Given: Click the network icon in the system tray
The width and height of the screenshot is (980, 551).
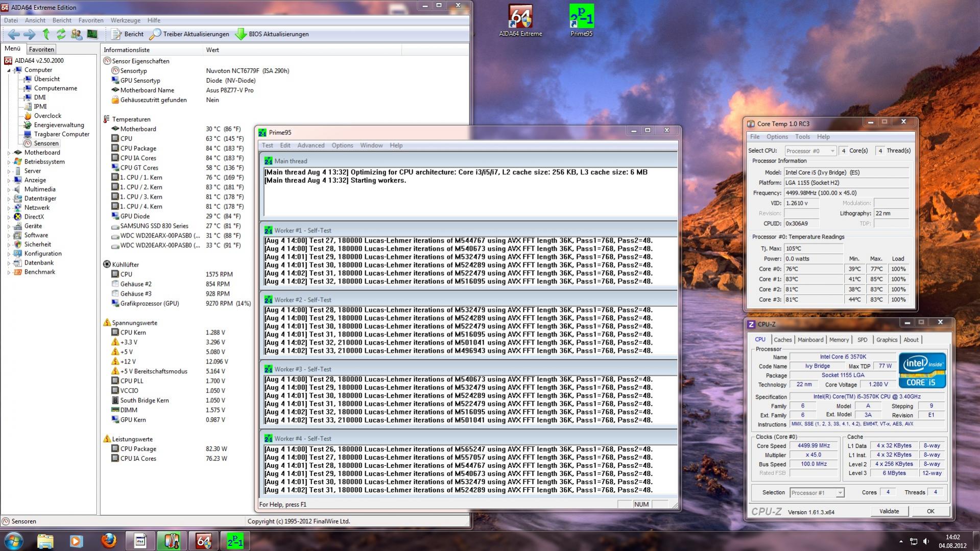Looking at the screenshot, I should click(x=914, y=541).
